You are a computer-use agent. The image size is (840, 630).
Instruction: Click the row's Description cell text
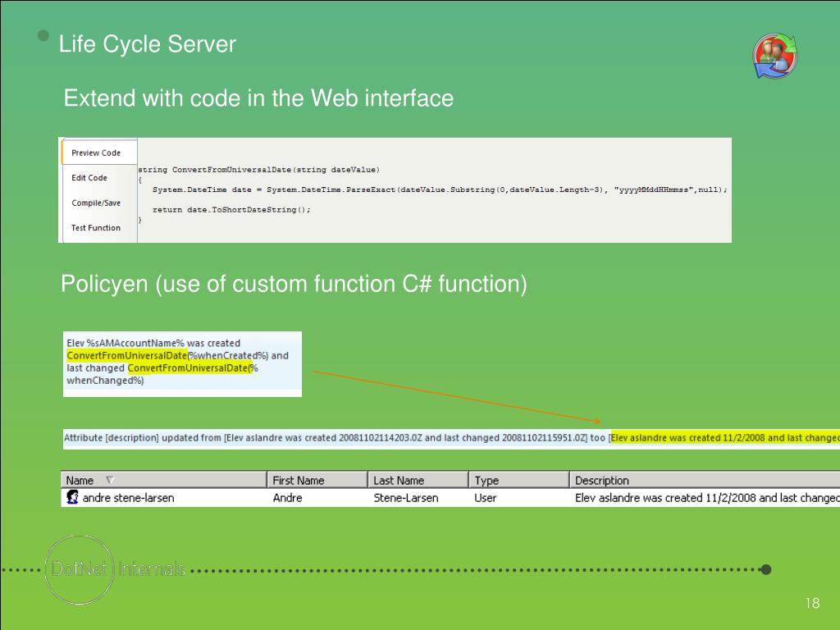(707, 498)
